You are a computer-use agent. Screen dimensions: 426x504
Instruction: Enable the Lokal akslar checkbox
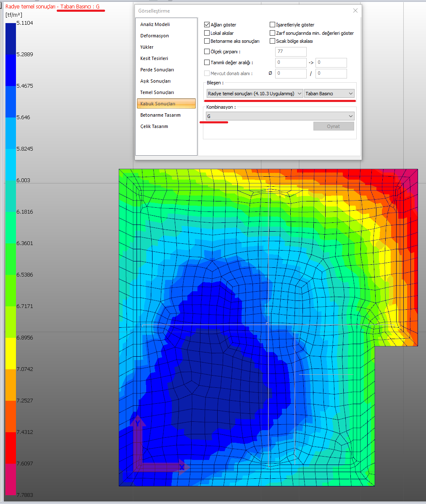(207, 33)
